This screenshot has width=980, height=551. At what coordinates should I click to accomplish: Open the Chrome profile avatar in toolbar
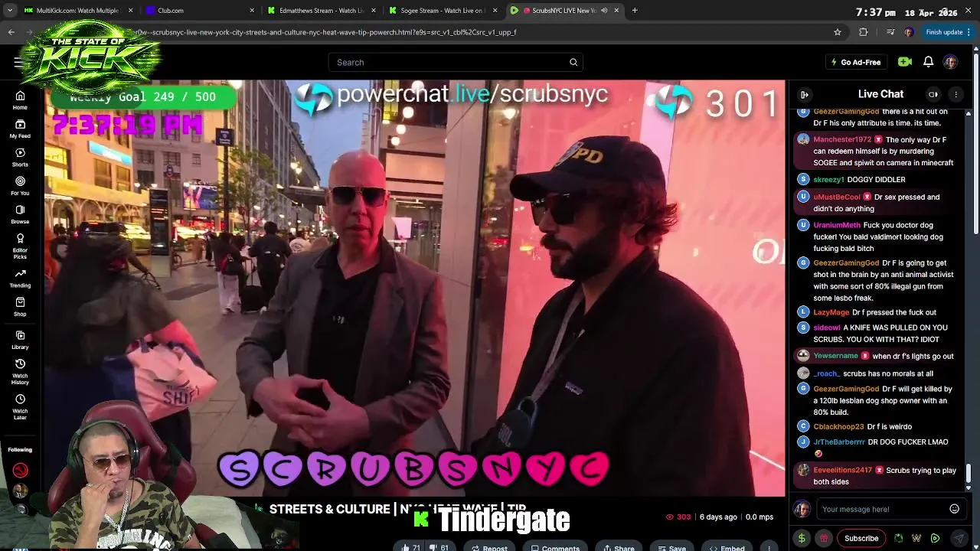[909, 32]
